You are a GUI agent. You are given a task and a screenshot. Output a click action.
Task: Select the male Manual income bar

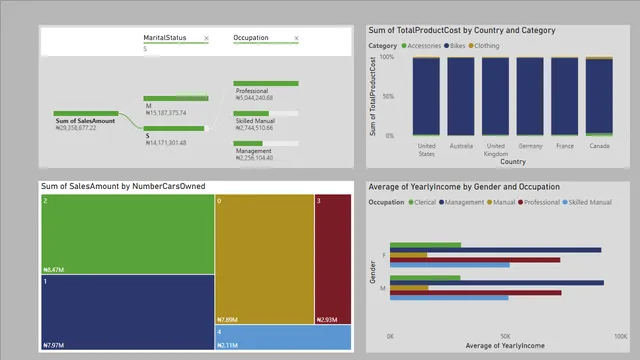pos(409,288)
